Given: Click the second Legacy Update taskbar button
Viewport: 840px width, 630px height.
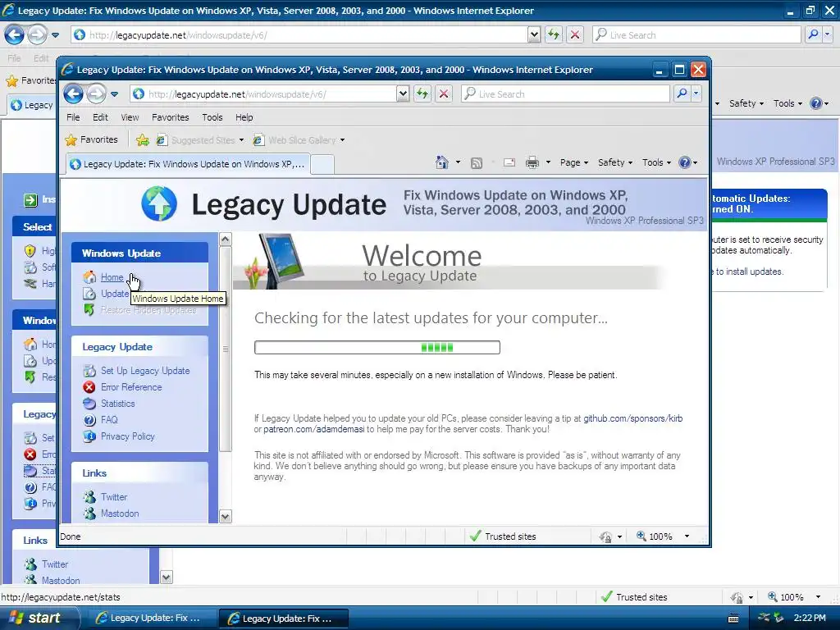Looking at the screenshot, I should 283,619.
